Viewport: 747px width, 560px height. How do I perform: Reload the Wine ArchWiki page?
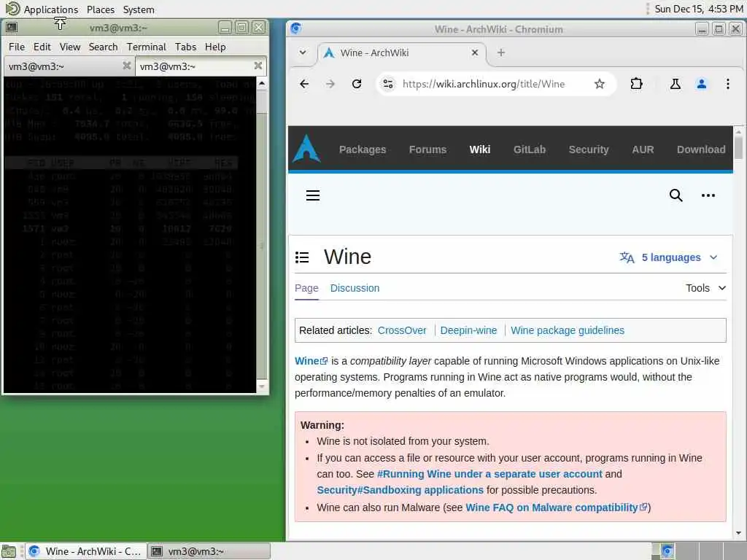coord(356,85)
